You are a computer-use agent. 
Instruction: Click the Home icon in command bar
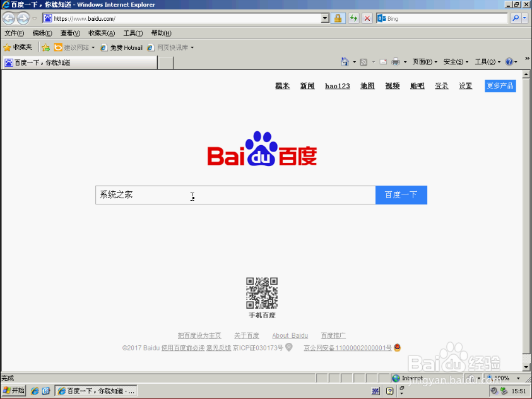click(345, 62)
